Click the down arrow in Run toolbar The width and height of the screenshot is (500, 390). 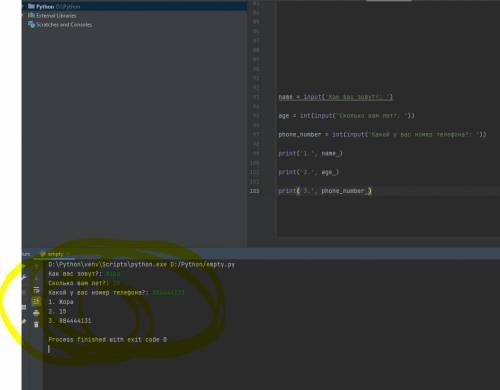pos(36,278)
